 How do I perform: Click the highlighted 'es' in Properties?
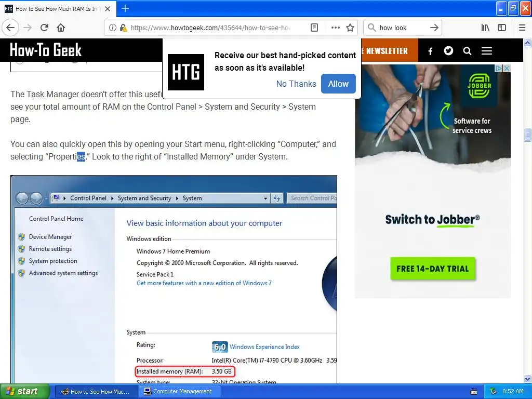pos(81,157)
